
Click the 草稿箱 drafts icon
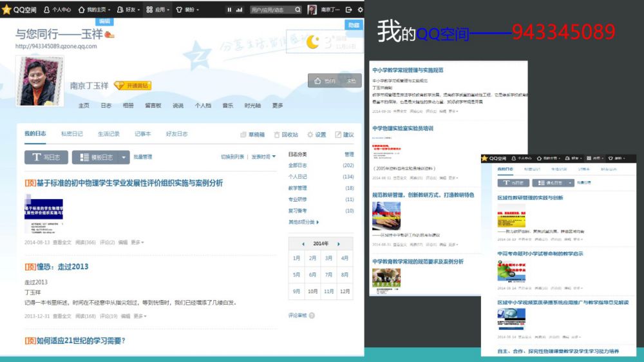click(243, 135)
